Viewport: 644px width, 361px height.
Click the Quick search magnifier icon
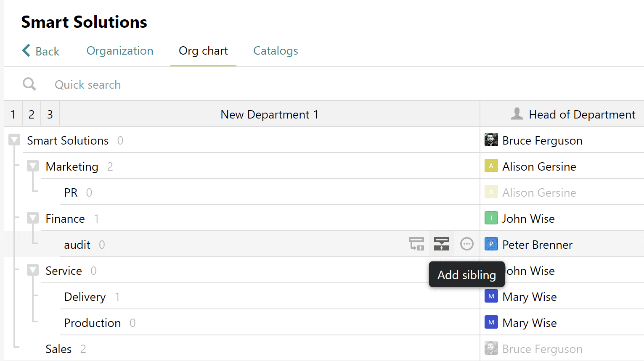coord(29,84)
